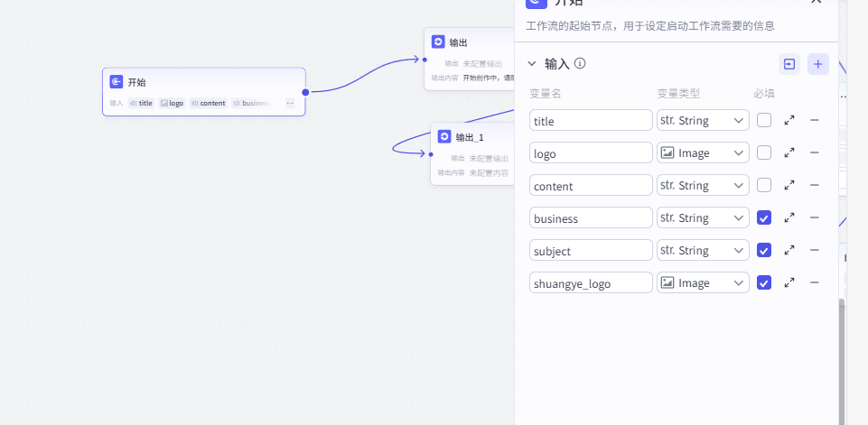This screenshot has width=868, height=425.
Task: Collapse the 输入 section chevron
Action: coord(532,64)
